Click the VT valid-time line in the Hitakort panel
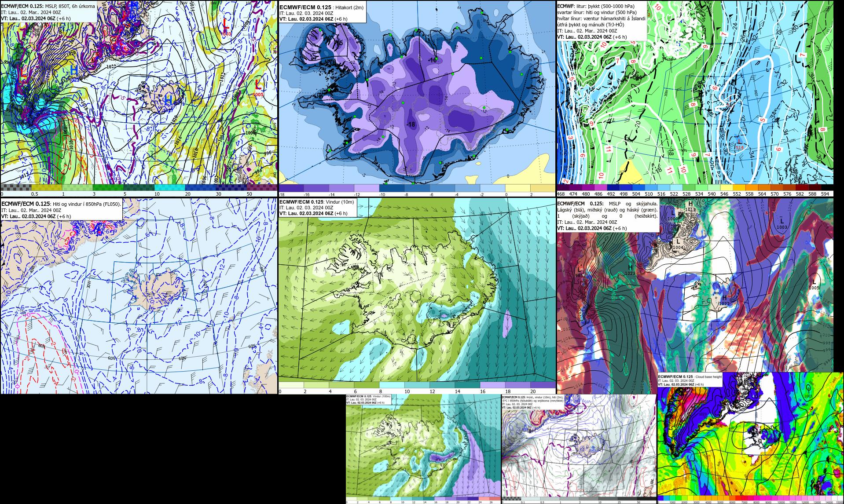The height and width of the screenshot is (504, 844). 313,19
